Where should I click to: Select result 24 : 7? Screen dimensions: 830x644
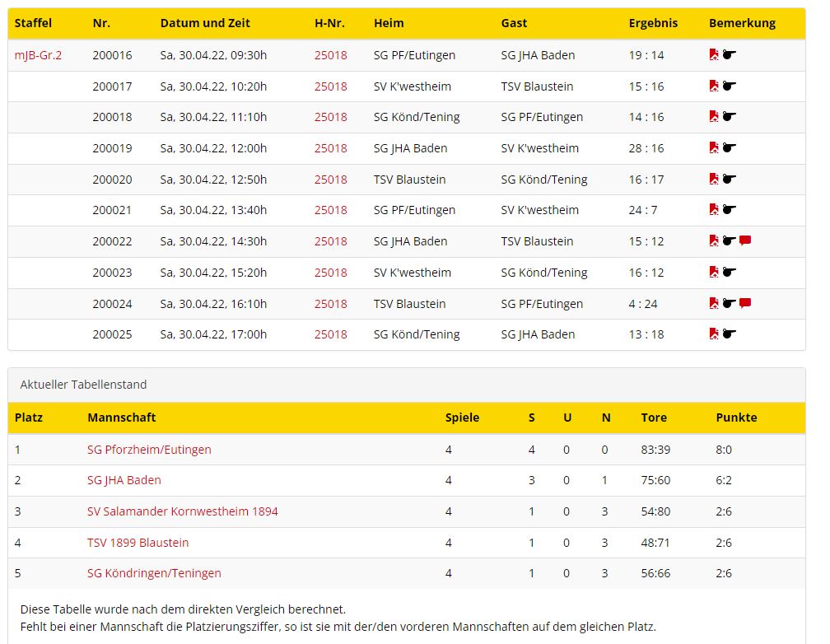pyautogui.click(x=643, y=210)
